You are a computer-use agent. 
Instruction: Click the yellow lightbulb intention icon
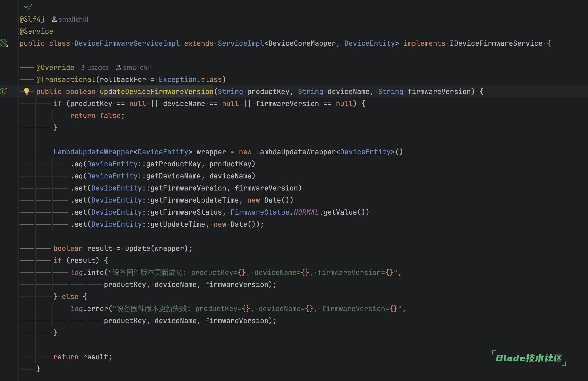coord(27,91)
